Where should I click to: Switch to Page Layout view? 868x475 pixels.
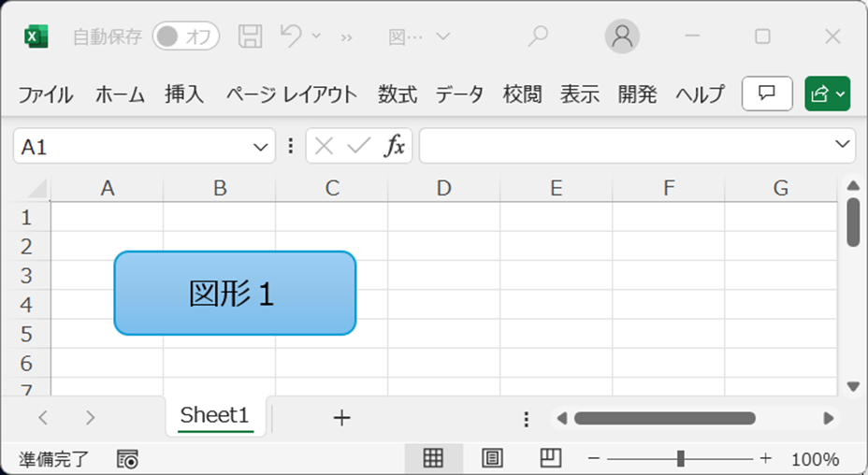click(x=492, y=458)
